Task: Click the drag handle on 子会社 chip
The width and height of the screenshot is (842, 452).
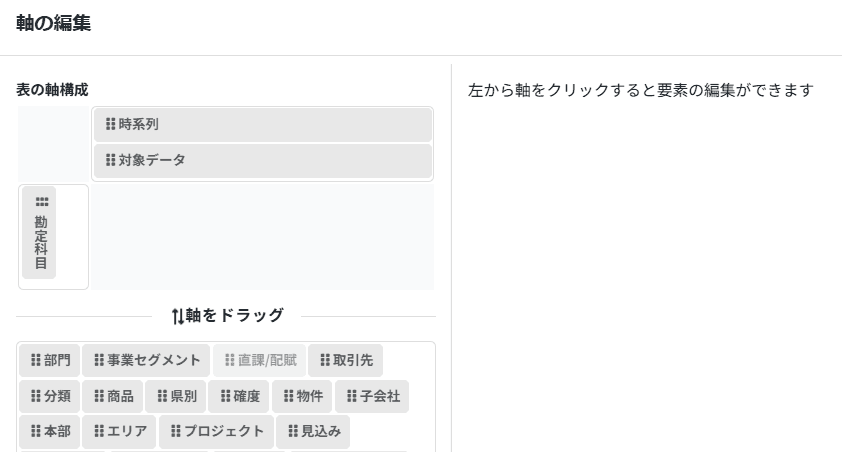Action: tap(352, 396)
